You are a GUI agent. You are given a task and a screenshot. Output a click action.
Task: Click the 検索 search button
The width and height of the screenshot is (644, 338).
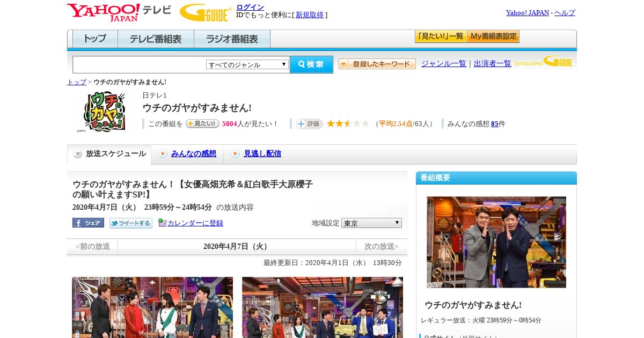click(x=311, y=64)
